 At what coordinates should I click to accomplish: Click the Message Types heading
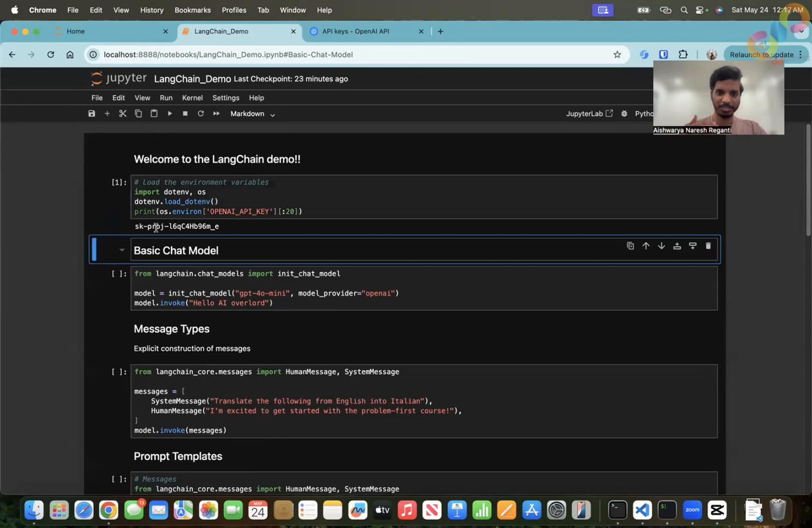[x=172, y=329]
